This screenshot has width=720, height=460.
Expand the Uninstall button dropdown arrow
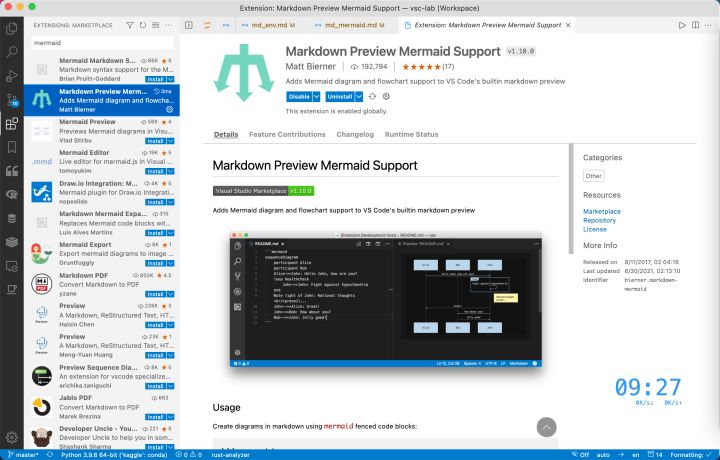(359, 96)
